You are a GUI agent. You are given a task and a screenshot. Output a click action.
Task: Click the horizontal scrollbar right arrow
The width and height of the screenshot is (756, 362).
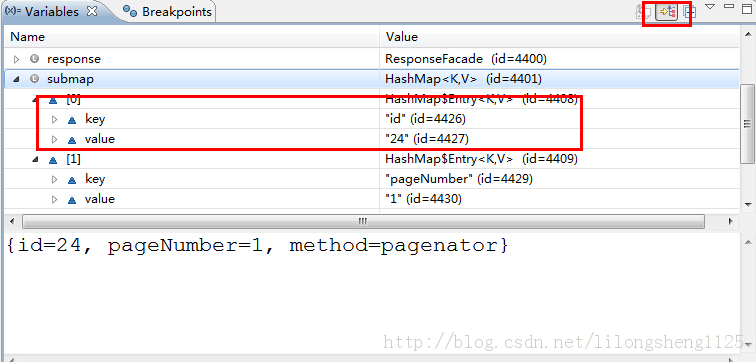(x=731, y=222)
